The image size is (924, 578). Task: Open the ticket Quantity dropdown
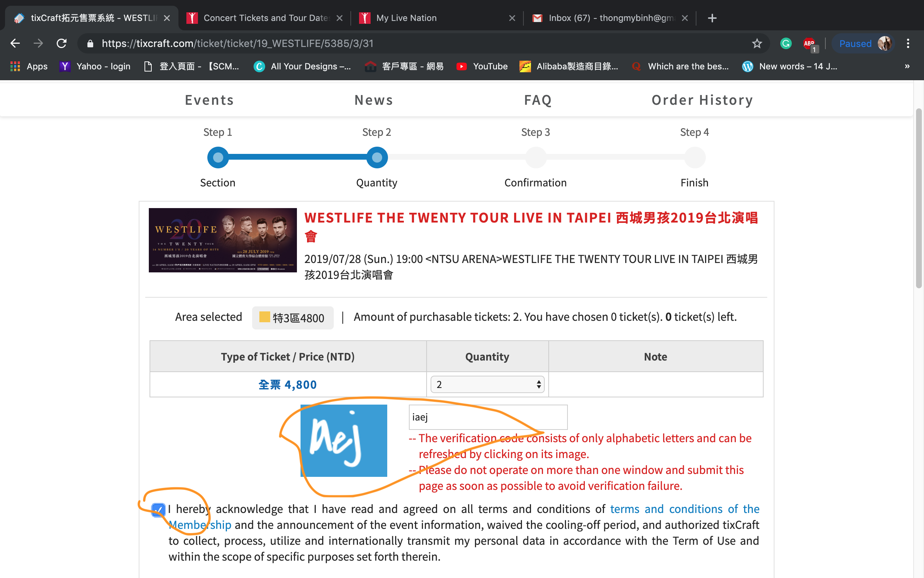point(487,384)
